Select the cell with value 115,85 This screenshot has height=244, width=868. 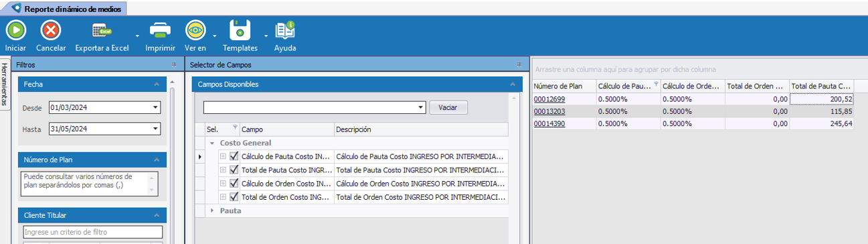point(822,111)
